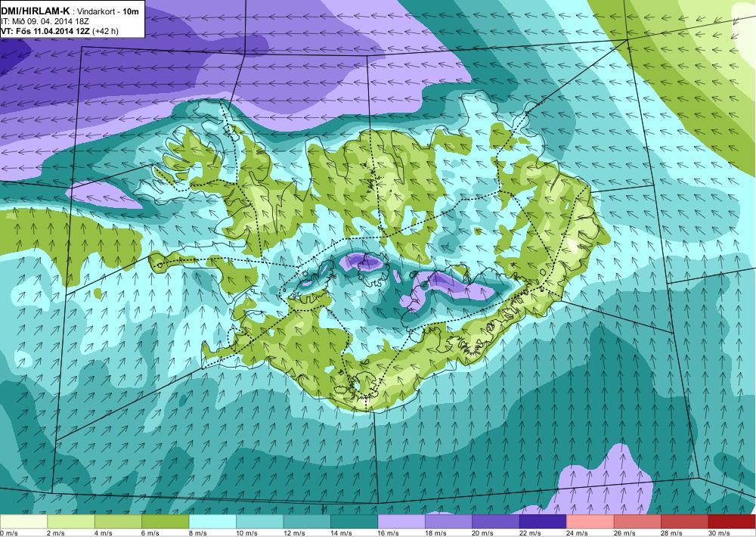Viewport: 756px width, 537px height.
Task: Click the '4 m/s' legend label
Action: [103, 533]
